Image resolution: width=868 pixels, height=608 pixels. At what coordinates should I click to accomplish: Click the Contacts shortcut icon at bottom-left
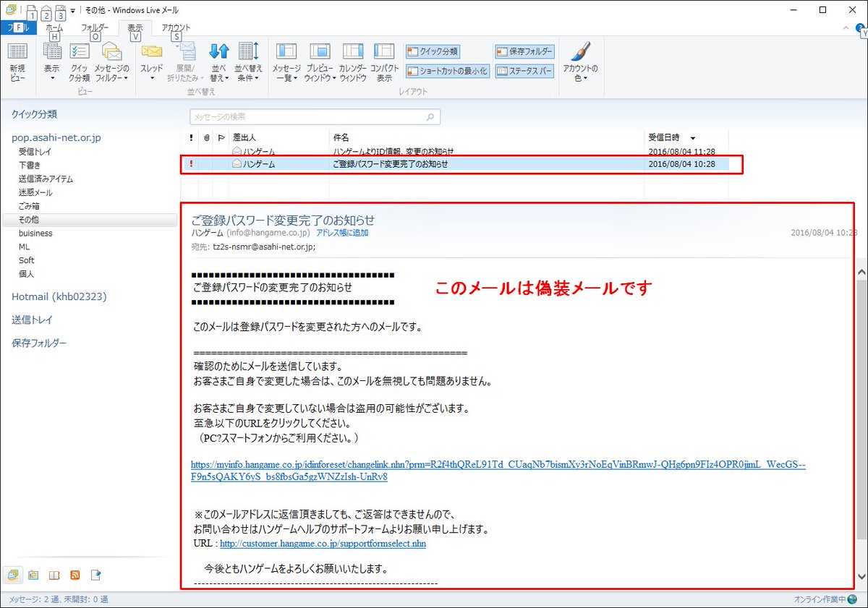[x=54, y=575]
